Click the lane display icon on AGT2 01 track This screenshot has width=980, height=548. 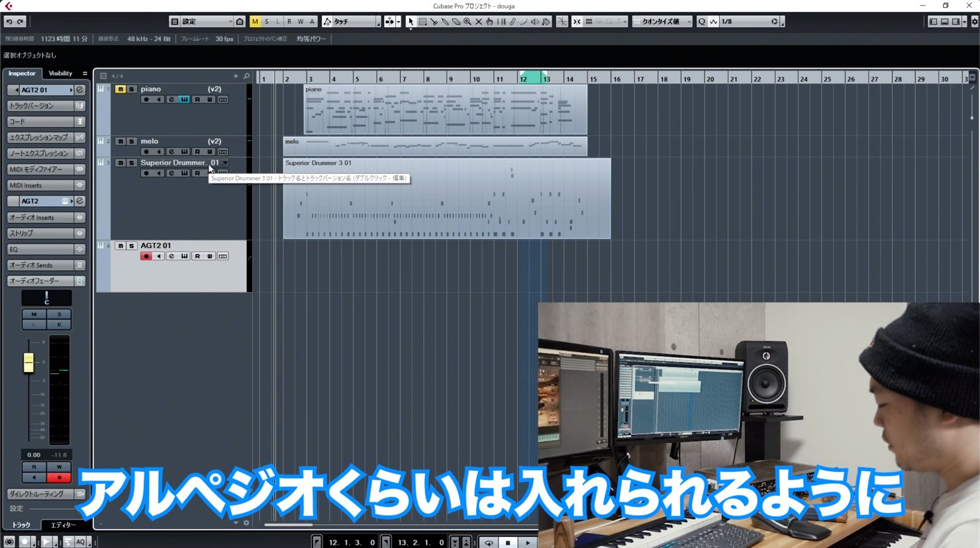223,256
